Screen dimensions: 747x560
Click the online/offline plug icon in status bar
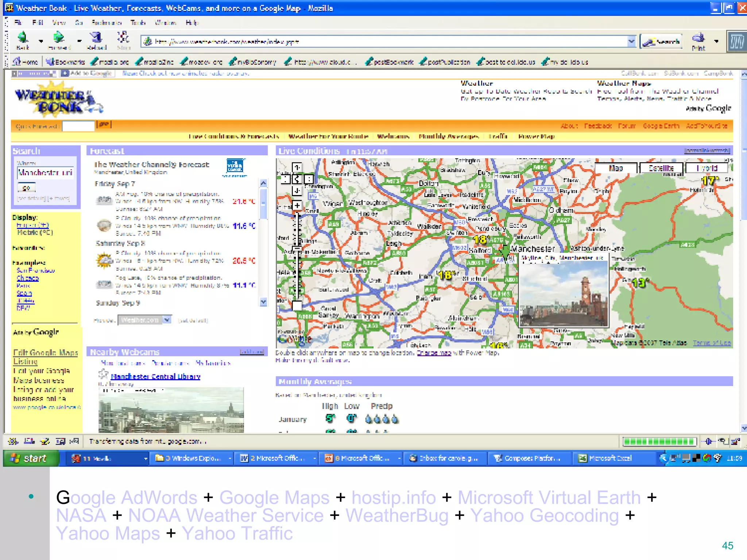click(708, 442)
